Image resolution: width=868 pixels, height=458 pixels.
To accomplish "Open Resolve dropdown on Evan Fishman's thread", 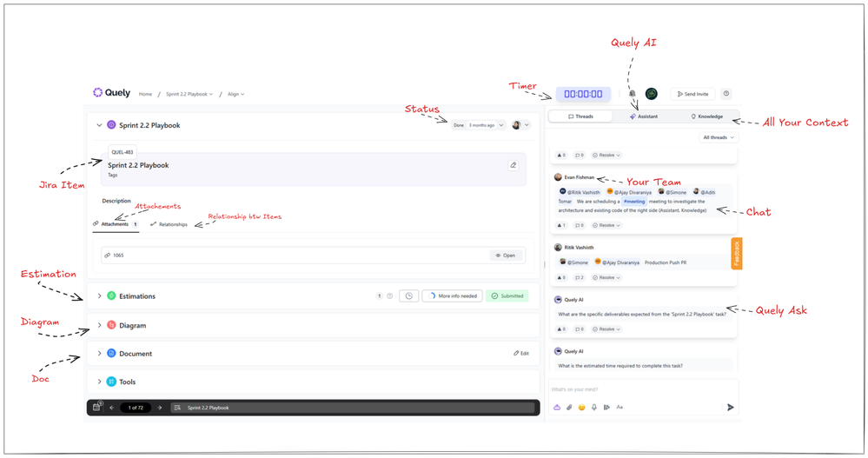I will (606, 225).
